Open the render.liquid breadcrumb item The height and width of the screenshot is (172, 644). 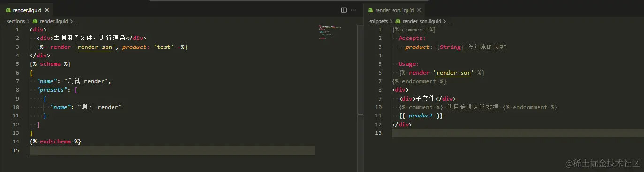(53, 21)
